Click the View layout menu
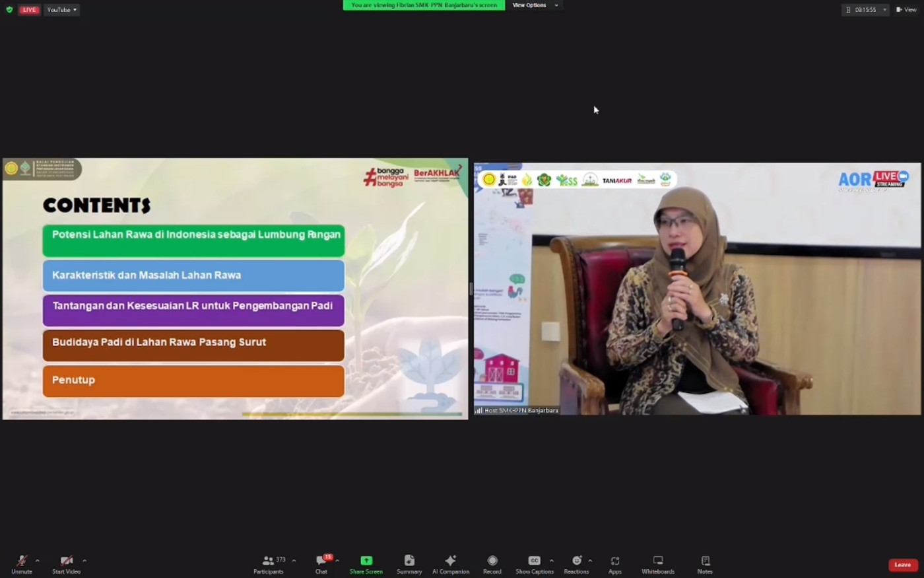This screenshot has height=578, width=924. coord(906,10)
